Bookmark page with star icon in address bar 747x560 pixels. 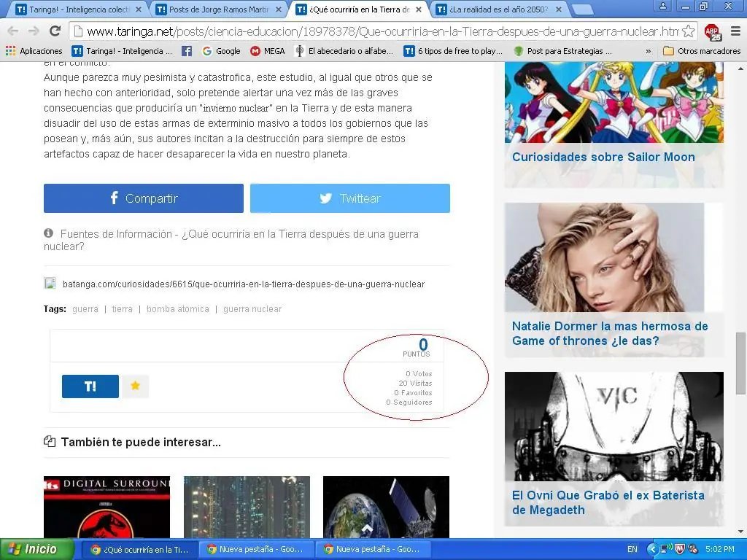688,31
